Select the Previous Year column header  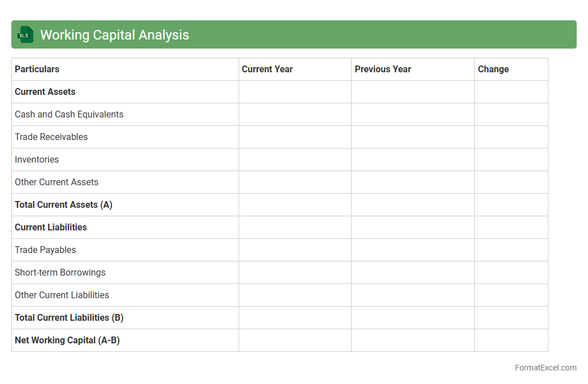point(383,69)
